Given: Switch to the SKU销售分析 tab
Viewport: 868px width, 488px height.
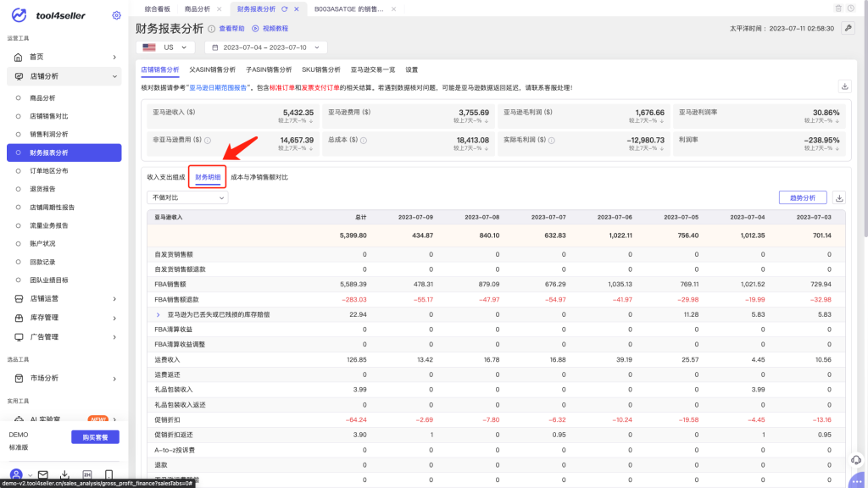Looking at the screenshot, I should click(321, 69).
